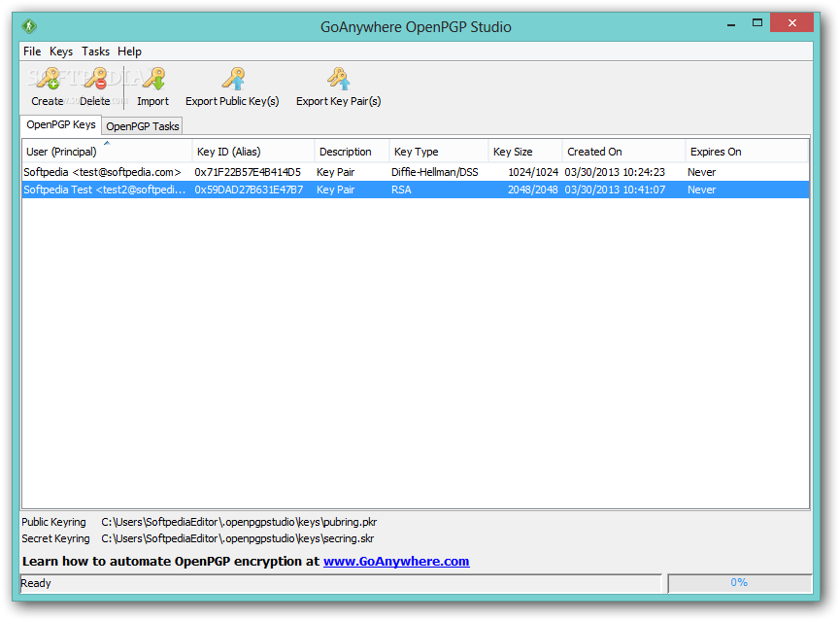Switch to the OpenPGP Tasks tab
The width and height of the screenshot is (840, 621).
(x=143, y=126)
